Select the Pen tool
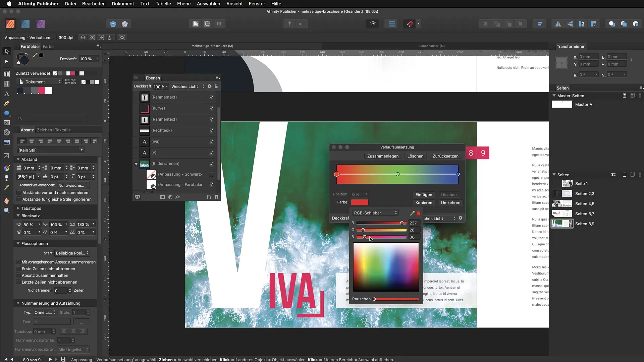This screenshot has height=362, width=644. point(6,104)
